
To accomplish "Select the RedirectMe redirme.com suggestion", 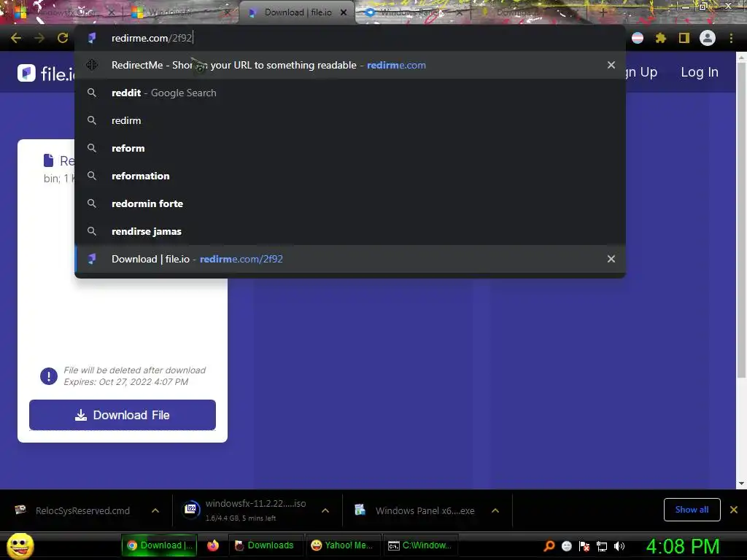I will coord(349,65).
